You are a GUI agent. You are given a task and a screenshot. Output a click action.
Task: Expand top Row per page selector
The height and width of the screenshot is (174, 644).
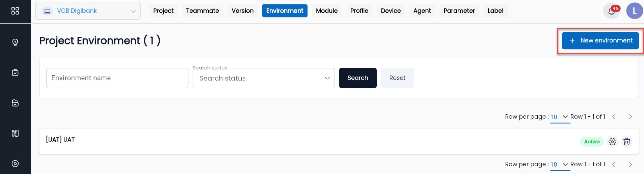click(560, 117)
